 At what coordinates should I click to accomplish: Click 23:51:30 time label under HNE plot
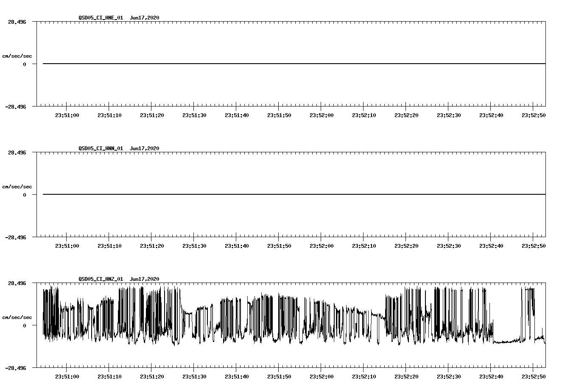click(194, 115)
